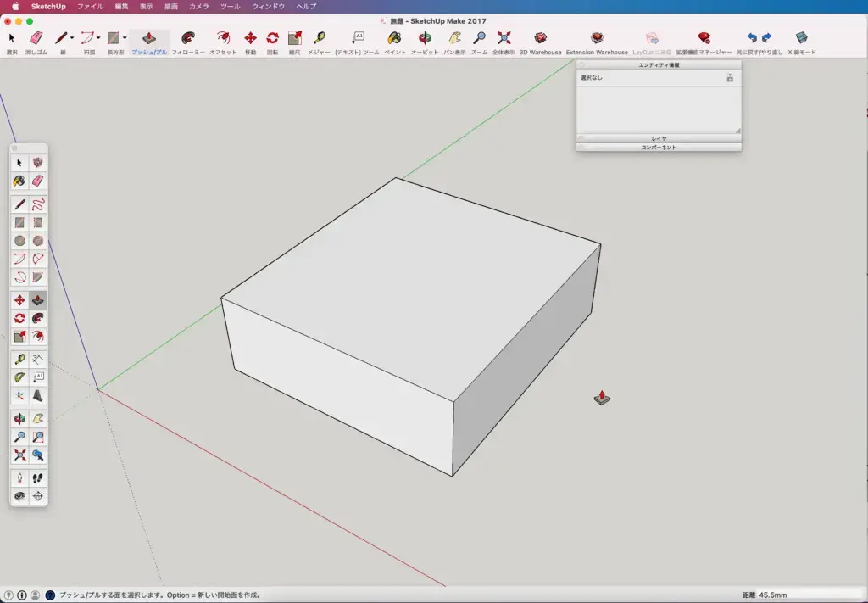
Task: Click the redo arrow in top toolbar
Action: (x=766, y=37)
